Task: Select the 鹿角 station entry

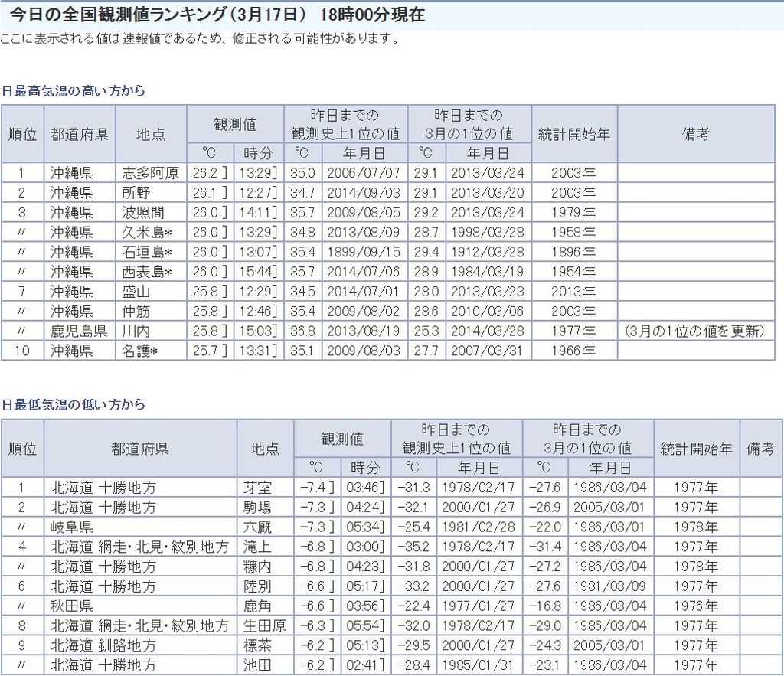Action: click(256, 606)
